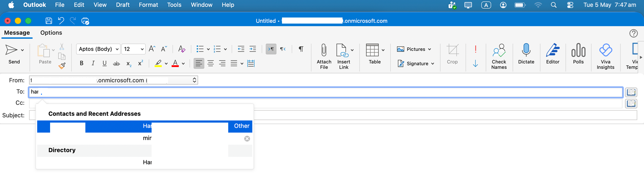Image resolution: width=644 pixels, height=194 pixels.
Task: Apply red font color
Action: pyautogui.click(x=175, y=63)
